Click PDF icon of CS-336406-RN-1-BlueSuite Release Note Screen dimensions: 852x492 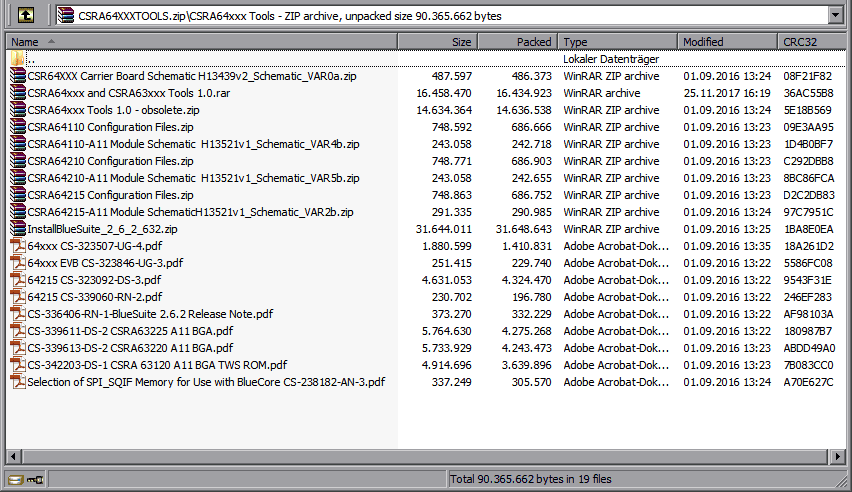coord(17,314)
